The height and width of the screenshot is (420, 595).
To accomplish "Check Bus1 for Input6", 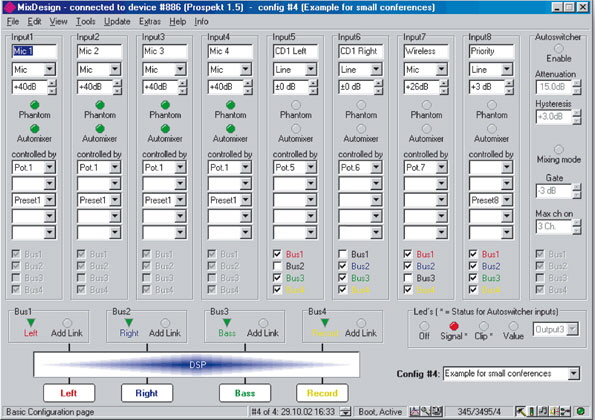I will tap(343, 254).
